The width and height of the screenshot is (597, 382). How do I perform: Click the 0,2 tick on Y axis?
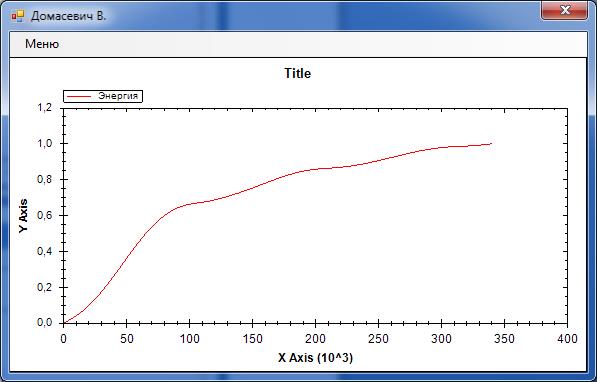click(x=45, y=287)
